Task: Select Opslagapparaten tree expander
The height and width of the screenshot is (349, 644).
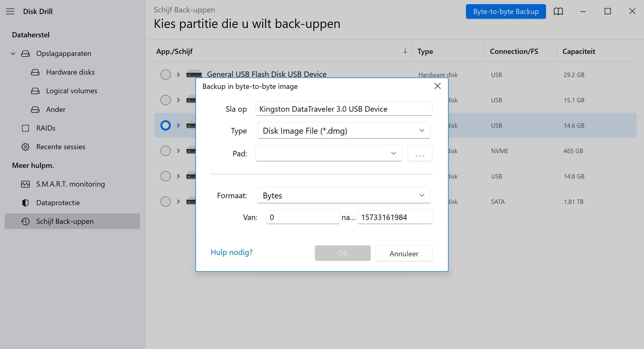Action: (x=13, y=53)
